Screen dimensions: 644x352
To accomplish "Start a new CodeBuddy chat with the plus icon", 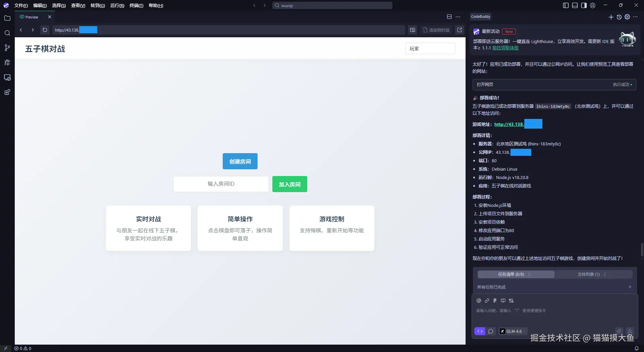I will (611, 17).
